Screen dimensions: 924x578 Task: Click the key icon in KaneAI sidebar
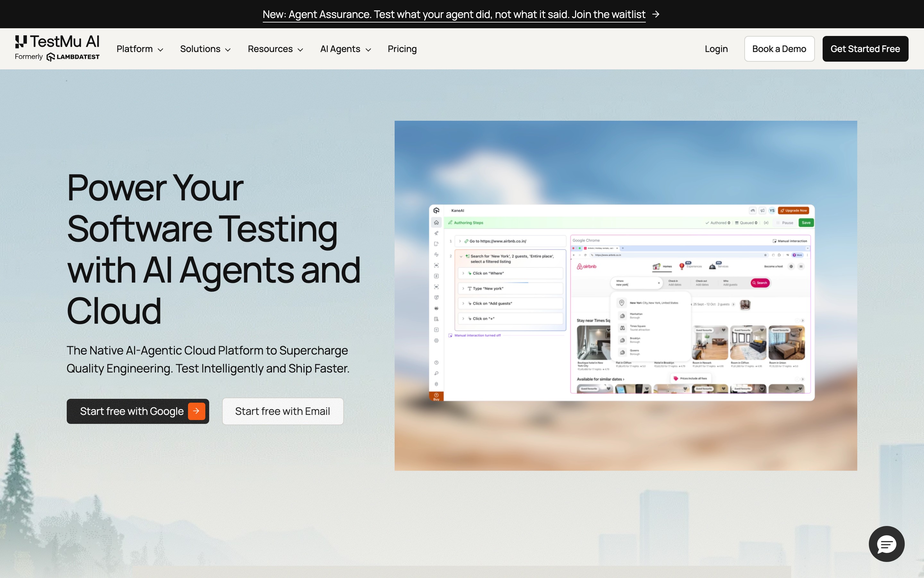(436, 373)
